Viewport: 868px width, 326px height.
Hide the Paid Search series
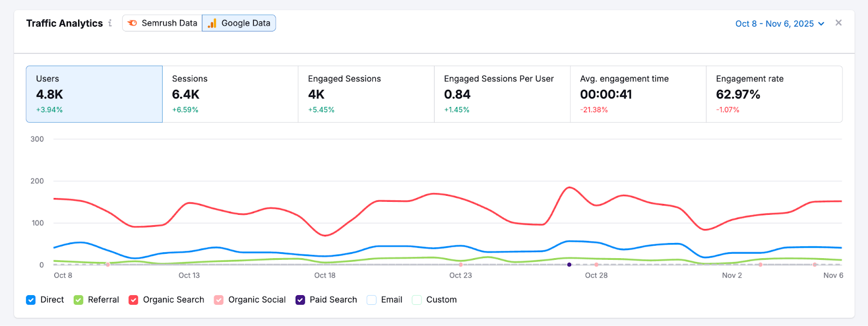(x=300, y=300)
